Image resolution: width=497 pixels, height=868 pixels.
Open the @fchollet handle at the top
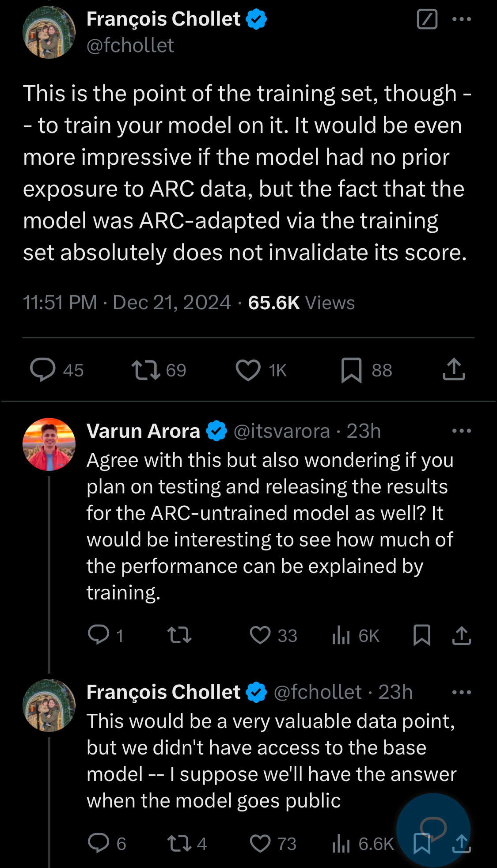tap(130, 45)
